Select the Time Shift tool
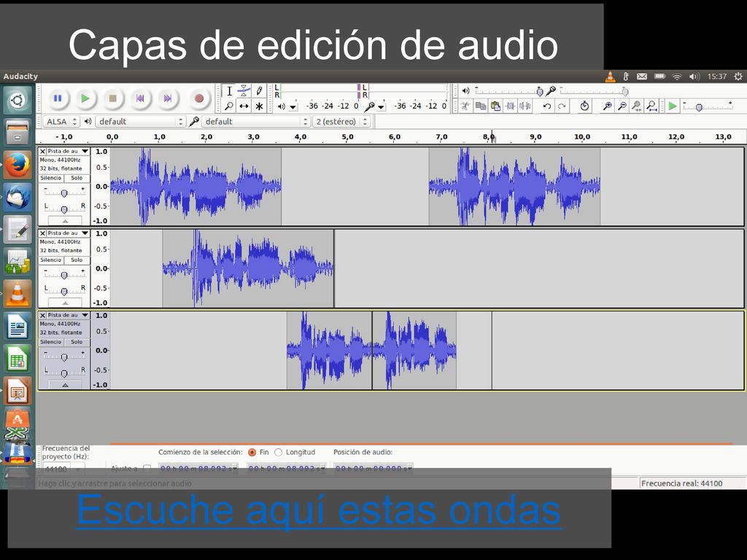The height and width of the screenshot is (560, 747). (x=244, y=106)
